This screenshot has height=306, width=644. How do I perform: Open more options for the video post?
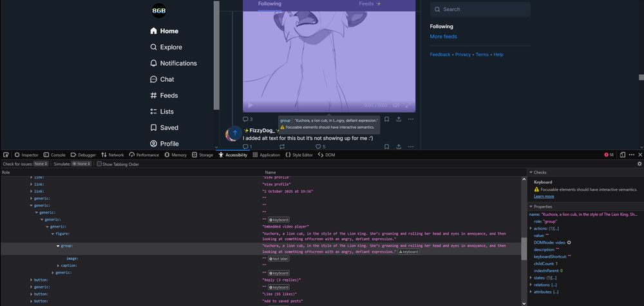click(411, 119)
